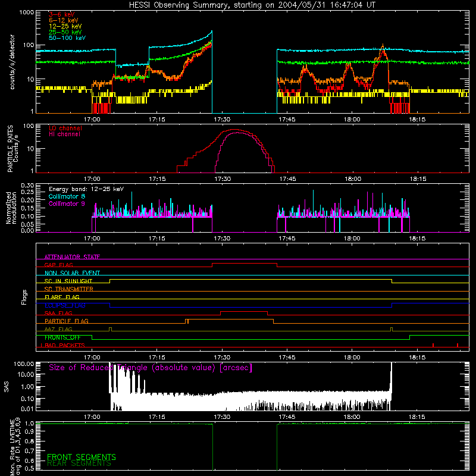This screenshot has width=476, height=476.
Task: Select the NON_SOLAR_EVENT flag label
Action: (72, 273)
